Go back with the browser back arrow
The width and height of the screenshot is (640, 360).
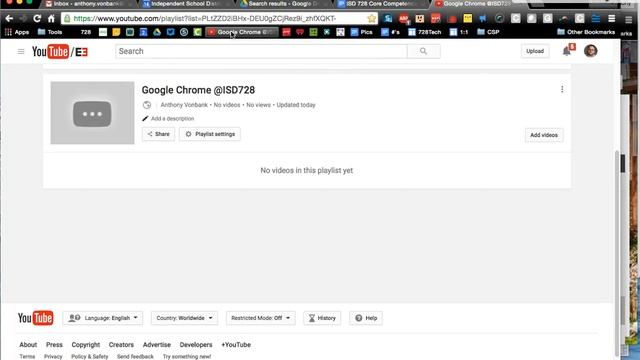click(x=9, y=18)
